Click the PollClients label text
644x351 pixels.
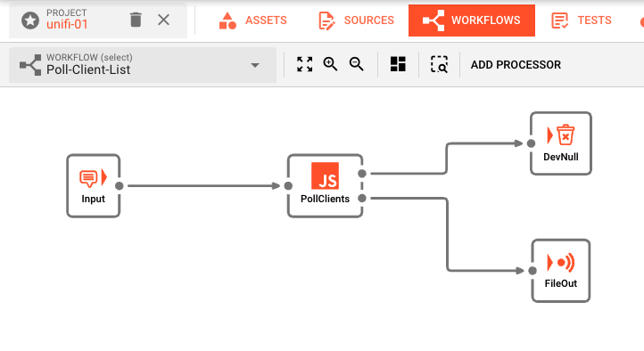pyautogui.click(x=325, y=199)
